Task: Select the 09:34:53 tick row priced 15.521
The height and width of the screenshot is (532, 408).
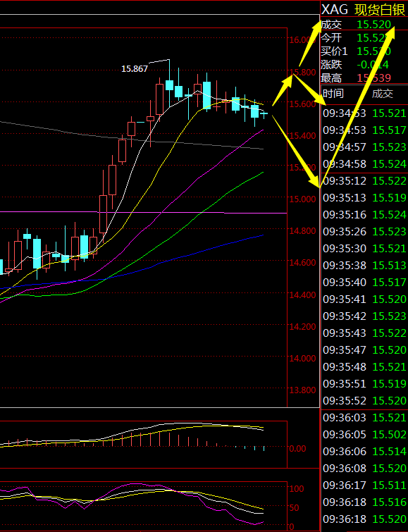Action: [x=364, y=113]
